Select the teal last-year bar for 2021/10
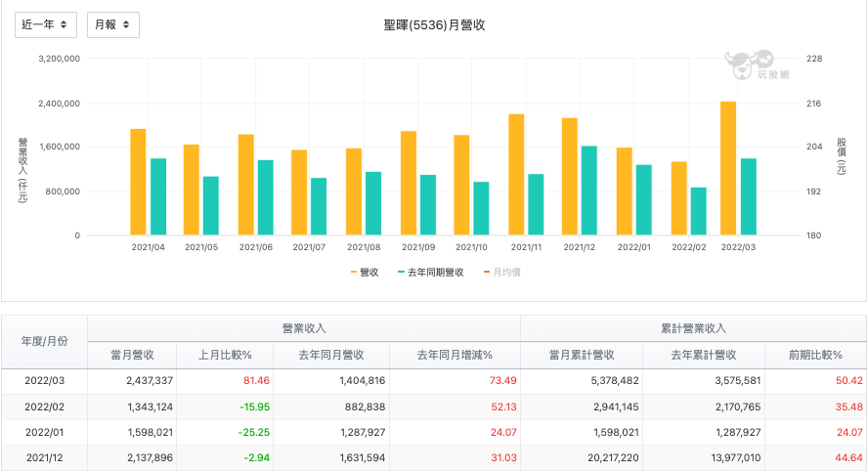Image resolution: width=868 pixels, height=471 pixels. [481, 209]
